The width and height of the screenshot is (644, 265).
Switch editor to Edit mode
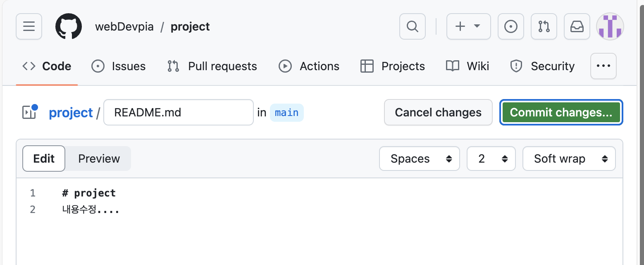click(x=44, y=159)
